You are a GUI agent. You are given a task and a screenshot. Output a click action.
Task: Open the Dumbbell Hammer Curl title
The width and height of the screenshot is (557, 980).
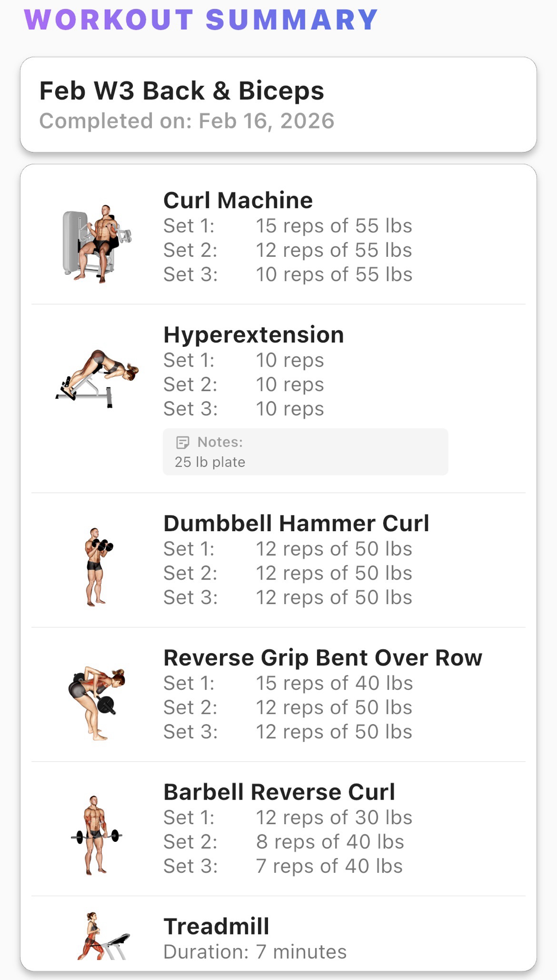[x=296, y=523]
